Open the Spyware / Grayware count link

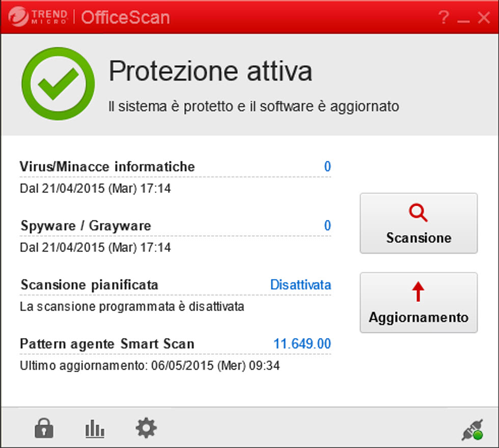[x=327, y=226]
